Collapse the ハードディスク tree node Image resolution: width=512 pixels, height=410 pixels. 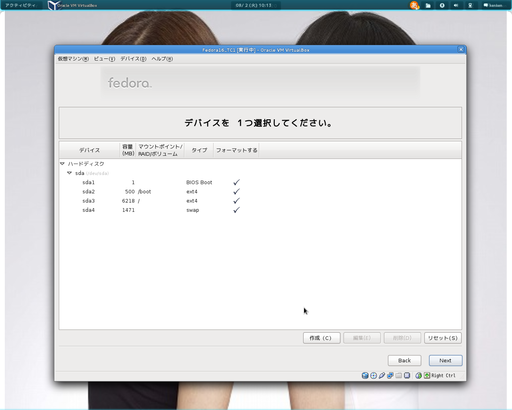point(62,164)
